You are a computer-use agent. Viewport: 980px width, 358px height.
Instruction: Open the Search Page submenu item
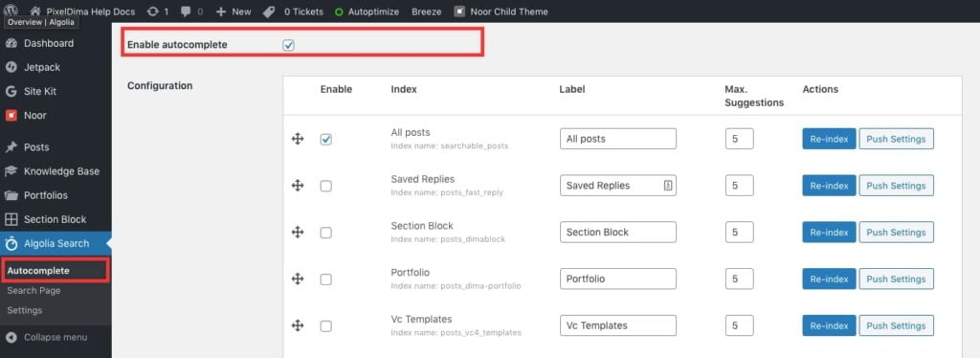point(33,291)
